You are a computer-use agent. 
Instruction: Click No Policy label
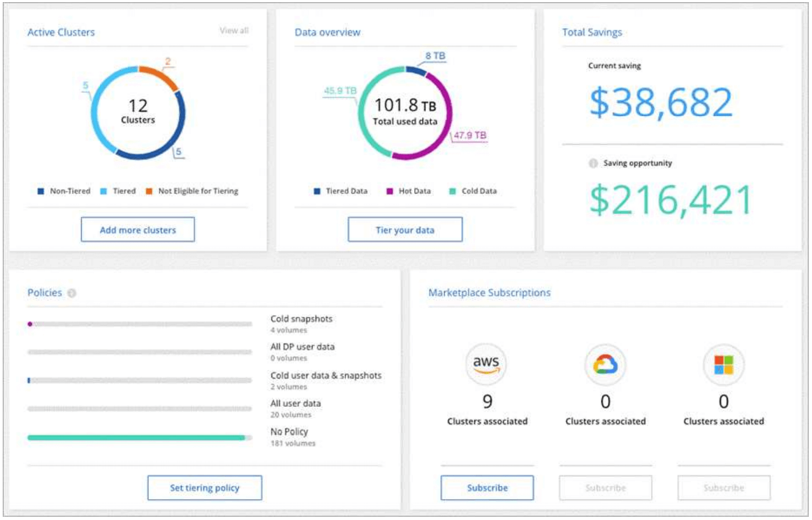pos(289,432)
